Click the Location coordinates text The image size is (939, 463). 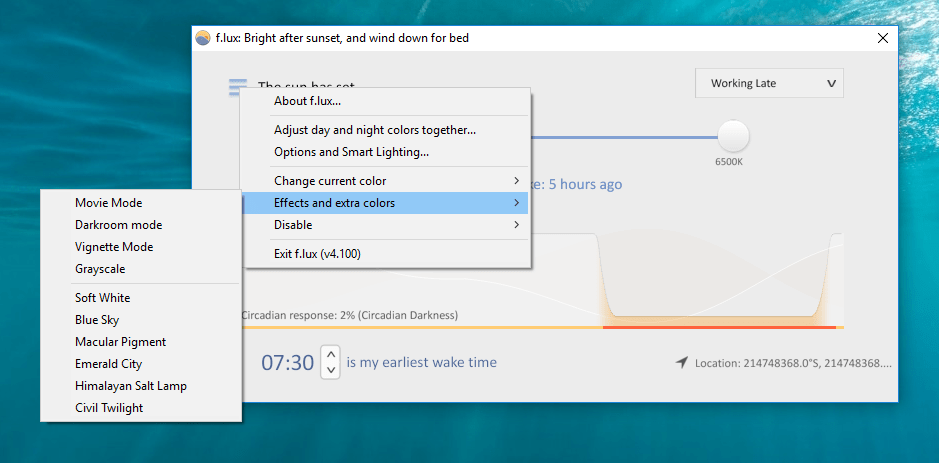click(x=793, y=363)
